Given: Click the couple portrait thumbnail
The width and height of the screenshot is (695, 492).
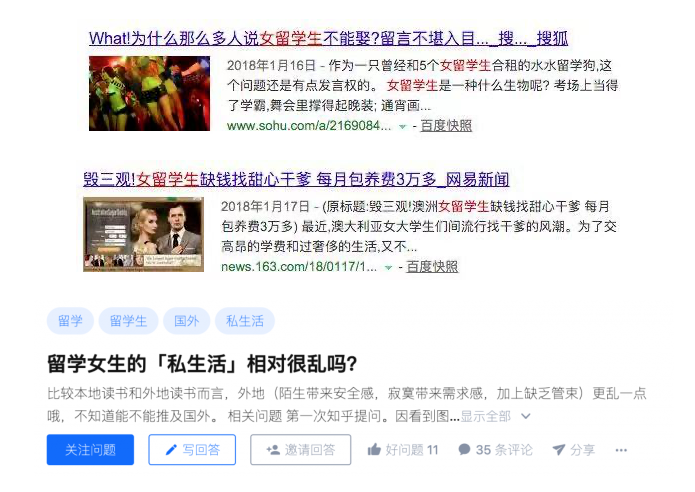Looking at the screenshot, I should pyautogui.click(x=144, y=234).
